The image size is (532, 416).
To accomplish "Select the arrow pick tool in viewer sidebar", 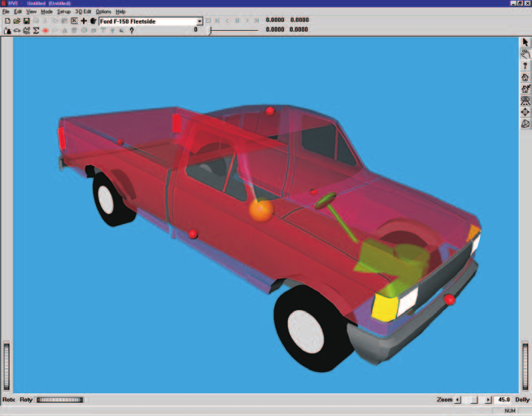I will click(525, 42).
